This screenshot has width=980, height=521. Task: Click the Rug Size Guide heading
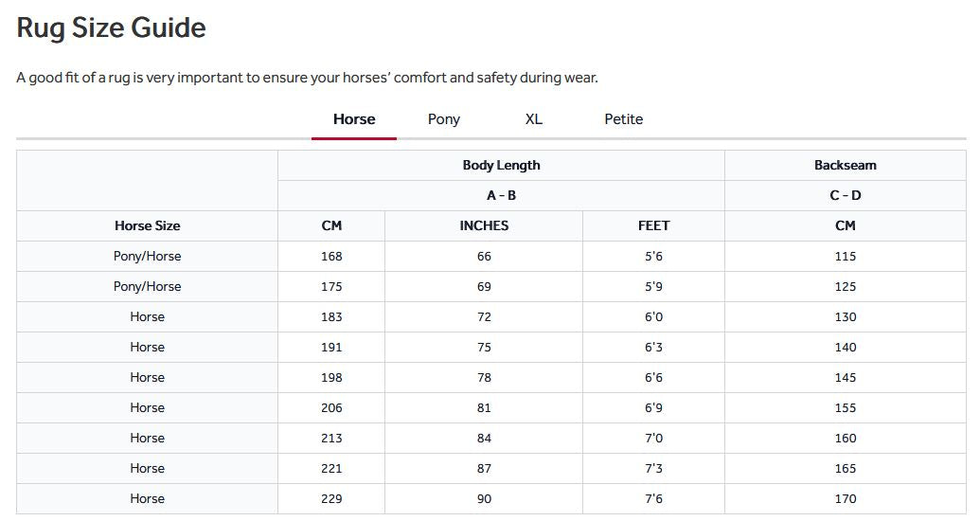click(111, 27)
